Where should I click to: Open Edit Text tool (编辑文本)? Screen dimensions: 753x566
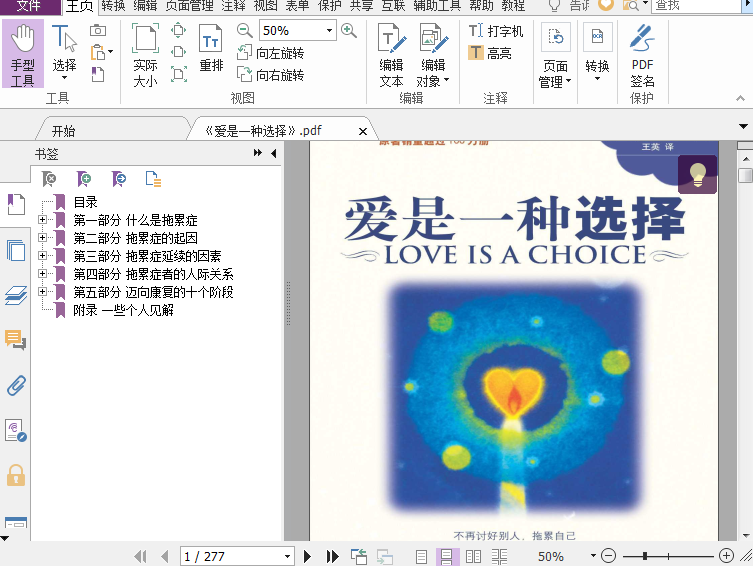coord(391,55)
